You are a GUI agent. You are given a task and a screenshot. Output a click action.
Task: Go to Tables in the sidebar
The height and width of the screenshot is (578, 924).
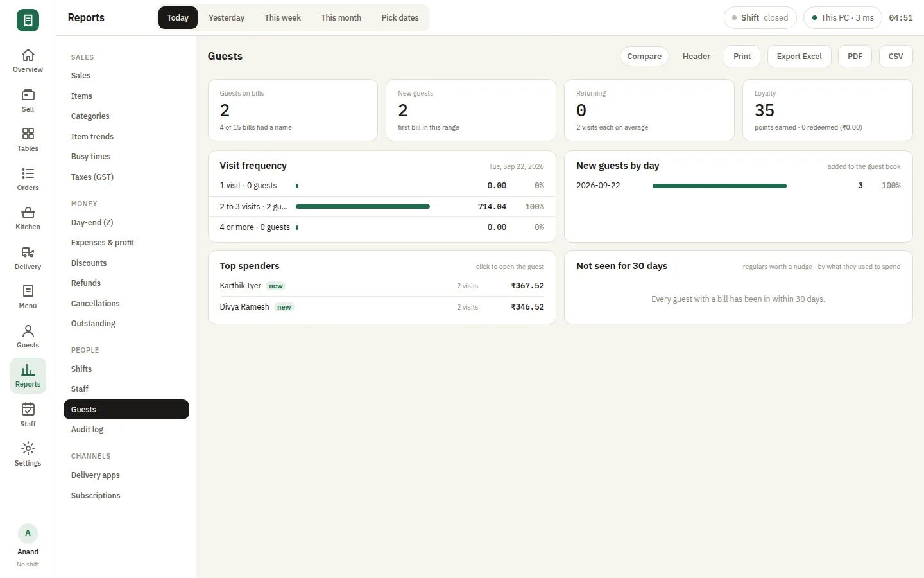pos(28,140)
